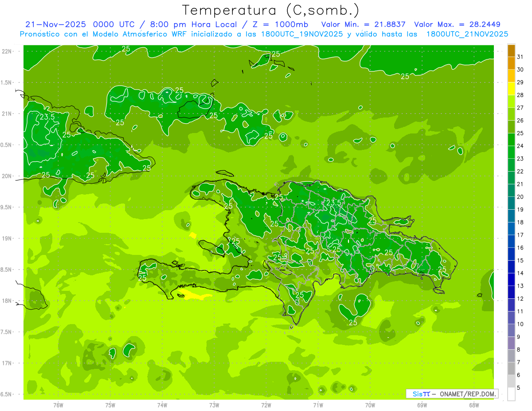Click the '69W' longitude axis label
Image resolution: width=532 pixels, height=411 pixels.
pyautogui.click(x=422, y=405)
